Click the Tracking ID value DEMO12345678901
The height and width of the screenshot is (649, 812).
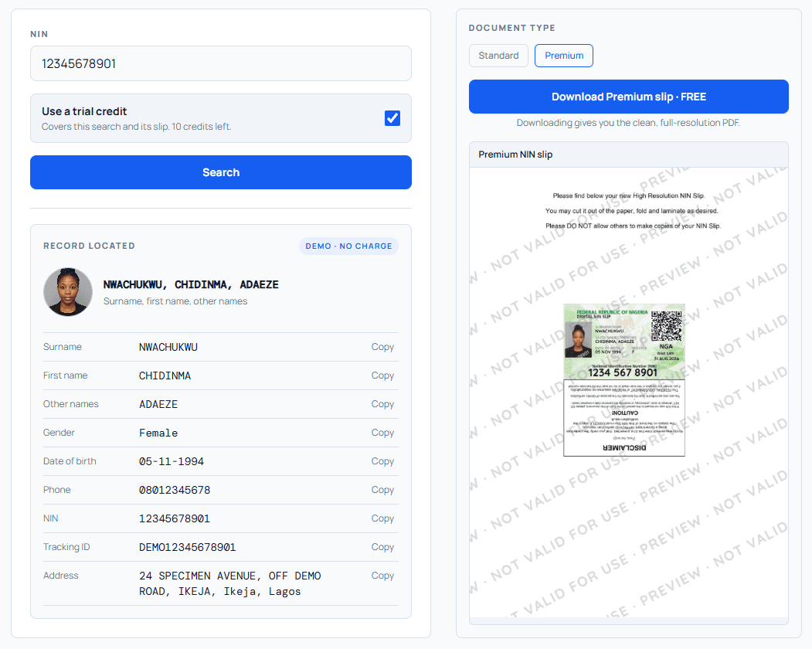[x=188, y=547]
